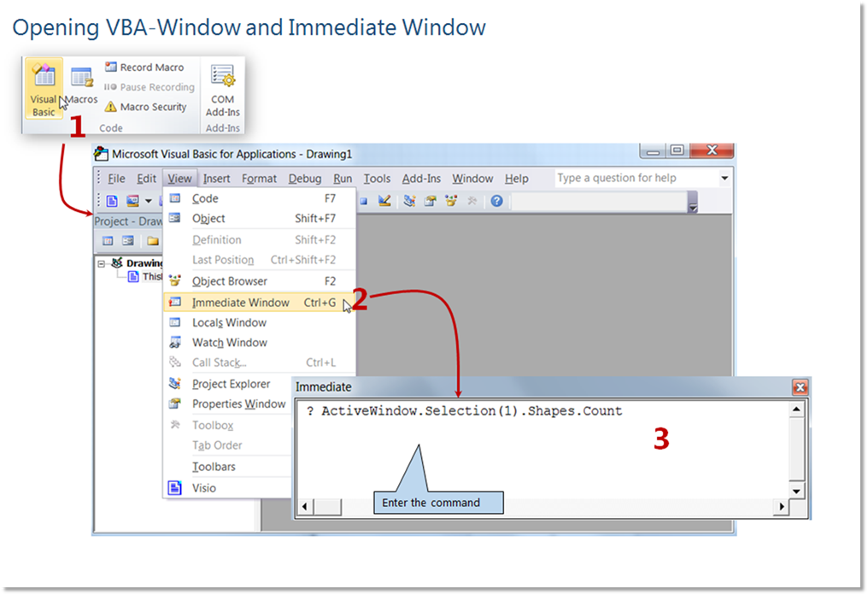Open COM Add-Ins dialog
Image resolution: width=868 pixels, height=595 pixels.
(x=222, y=91)
